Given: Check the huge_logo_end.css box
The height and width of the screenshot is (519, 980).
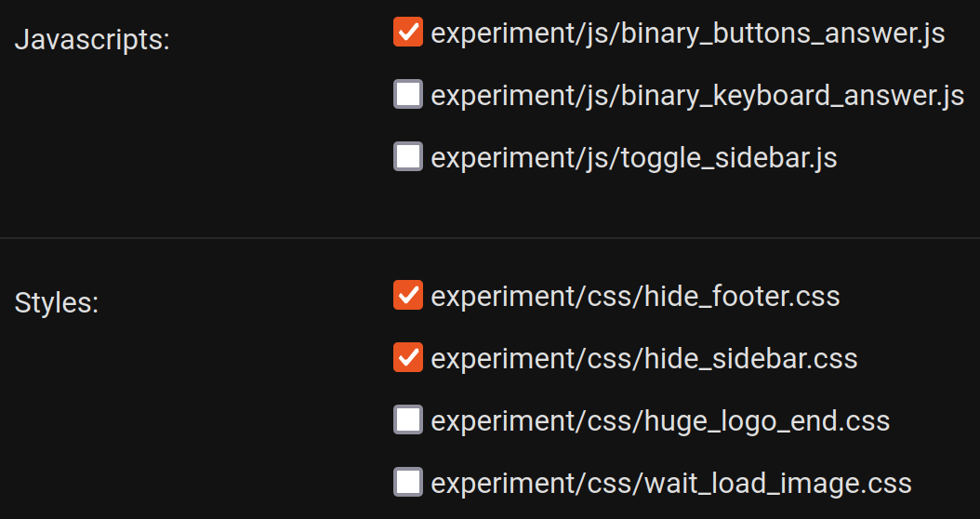Looking at the screenshot, I should click(x=408, y=420).
